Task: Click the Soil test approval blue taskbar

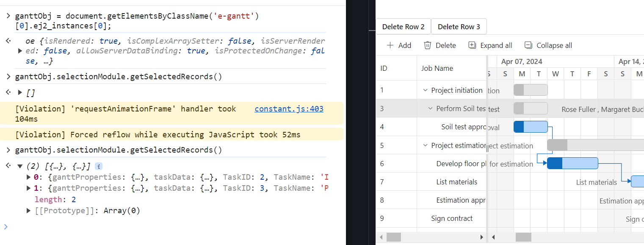Action: point(531,127)
